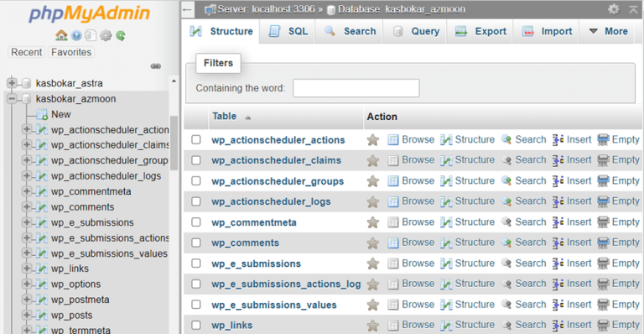Screen dimensions: 644x334
Task: Open page settings gear at top right
Action: (614, 9)
